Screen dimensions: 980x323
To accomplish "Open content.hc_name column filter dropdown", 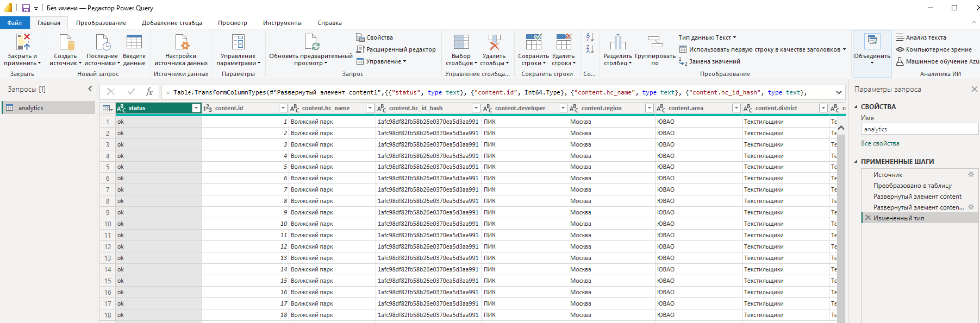I will pyautogui.click(x=370, y=108).
